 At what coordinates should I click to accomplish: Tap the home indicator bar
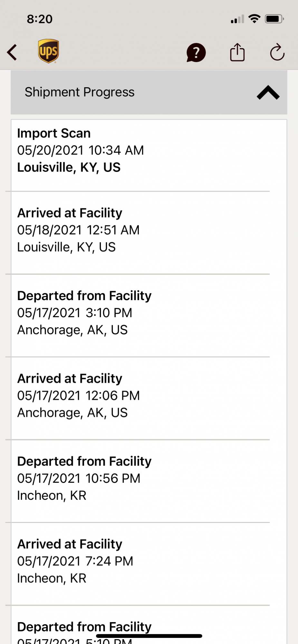149,636
